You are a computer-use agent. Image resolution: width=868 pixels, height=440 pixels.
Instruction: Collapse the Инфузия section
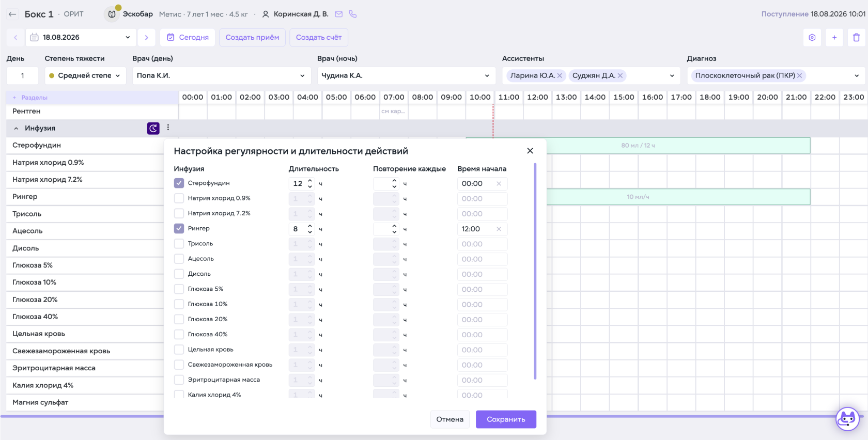(x=16, y=128)
